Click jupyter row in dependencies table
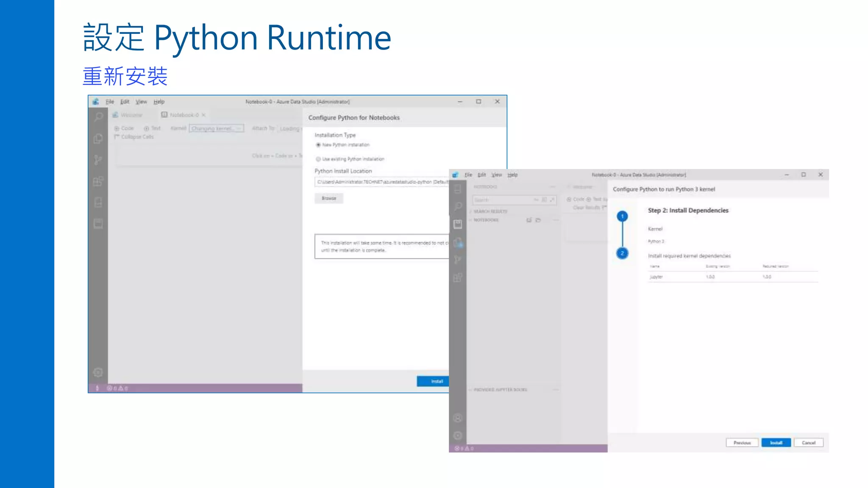This screenshot has height=488, width=868. (x=733, y=277)
